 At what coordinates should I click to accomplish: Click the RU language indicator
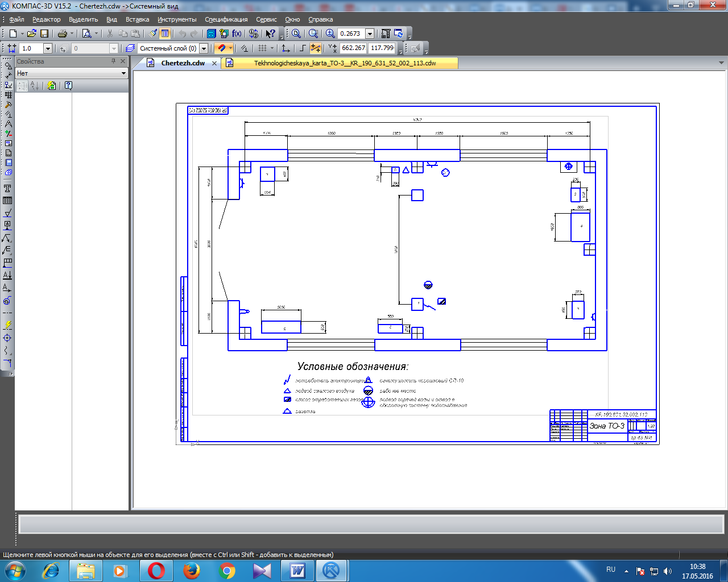coord(611,569)
